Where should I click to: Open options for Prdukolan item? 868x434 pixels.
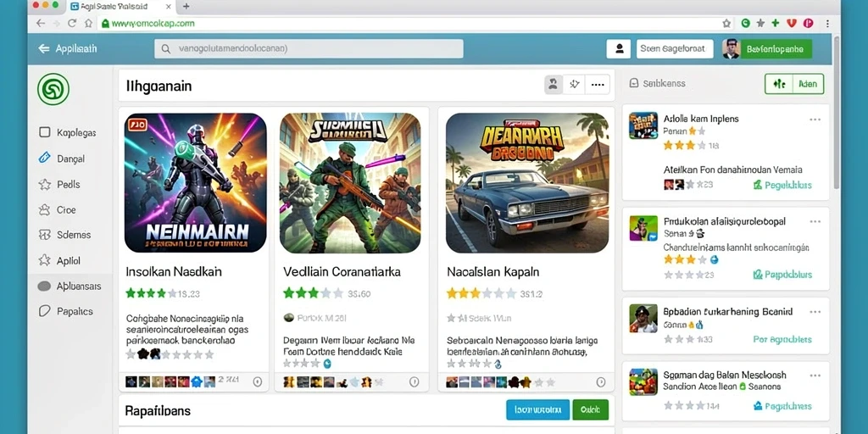coord(815,221)
